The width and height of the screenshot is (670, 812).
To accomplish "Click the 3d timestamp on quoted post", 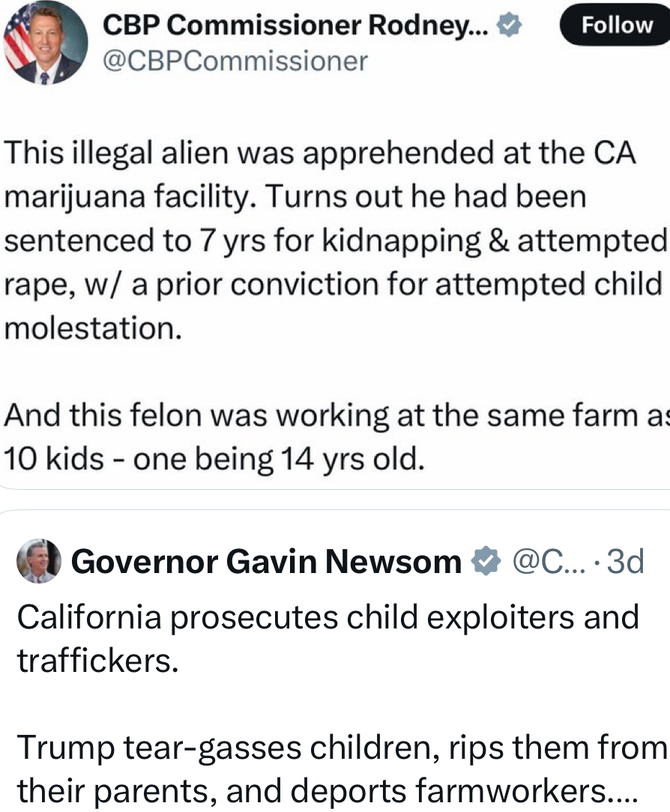I will point(624,561).
